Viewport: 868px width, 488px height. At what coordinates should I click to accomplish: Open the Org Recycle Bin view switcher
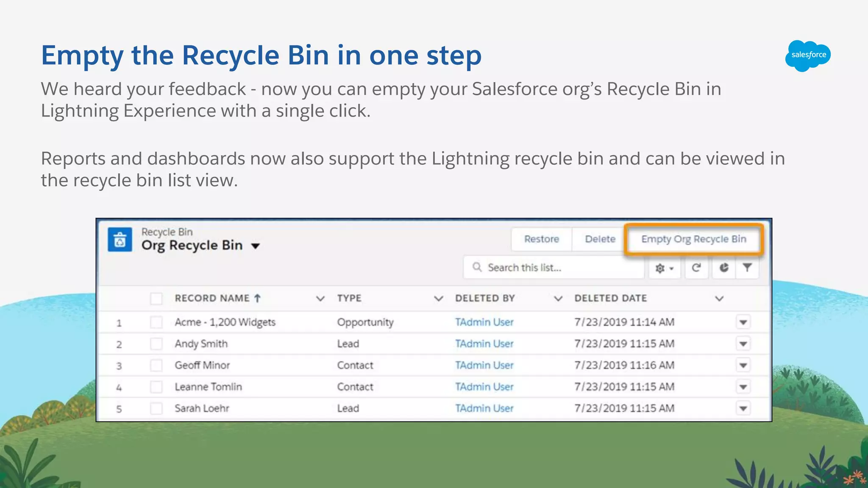(x=255, y=246)
